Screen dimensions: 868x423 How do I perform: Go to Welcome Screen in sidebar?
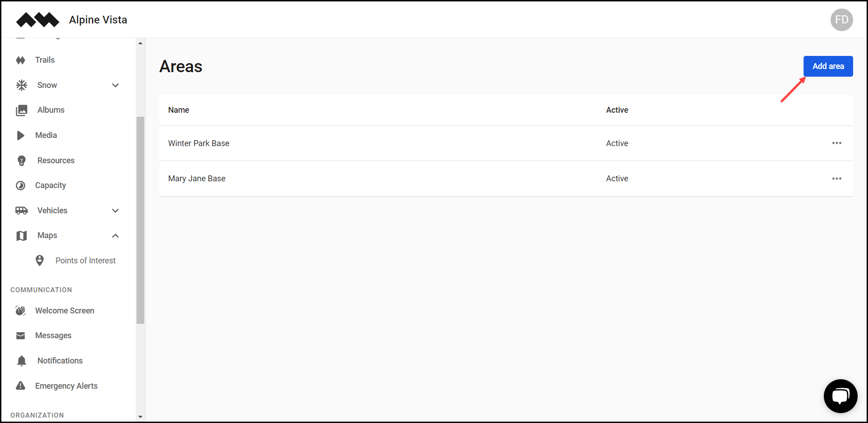coord(64,311)
